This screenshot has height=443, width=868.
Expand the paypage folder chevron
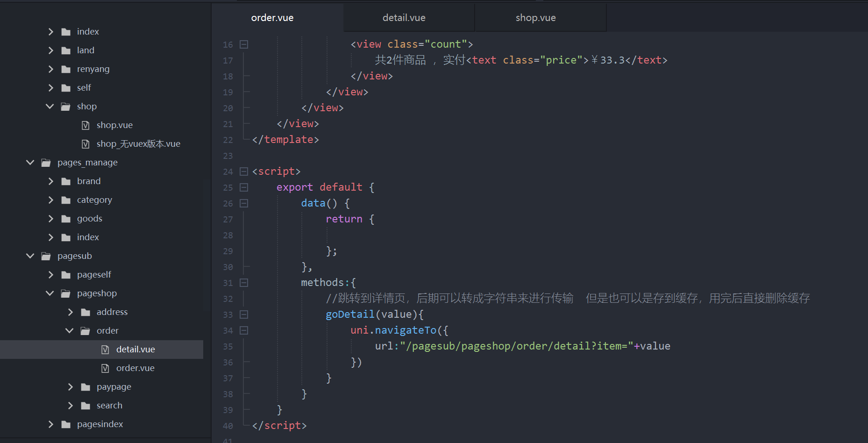click(x=71, y=387)
